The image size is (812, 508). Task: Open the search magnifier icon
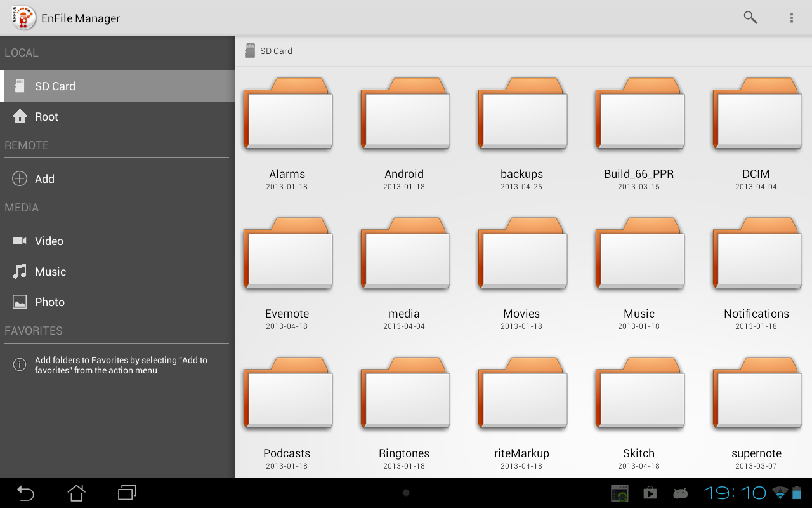pyautogui.click(x=750, y=18)
